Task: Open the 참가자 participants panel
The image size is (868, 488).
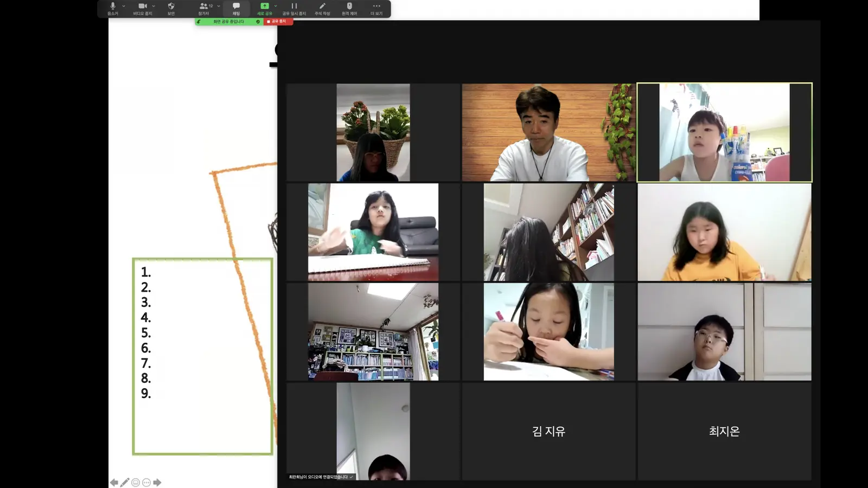Action: coord(204,9)
